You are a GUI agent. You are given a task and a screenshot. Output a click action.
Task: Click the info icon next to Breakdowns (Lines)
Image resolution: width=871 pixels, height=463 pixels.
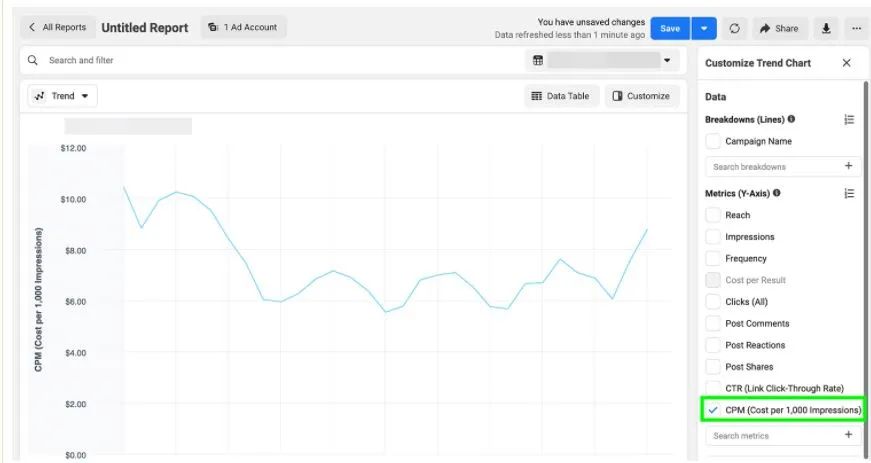[x=791, y=119]
